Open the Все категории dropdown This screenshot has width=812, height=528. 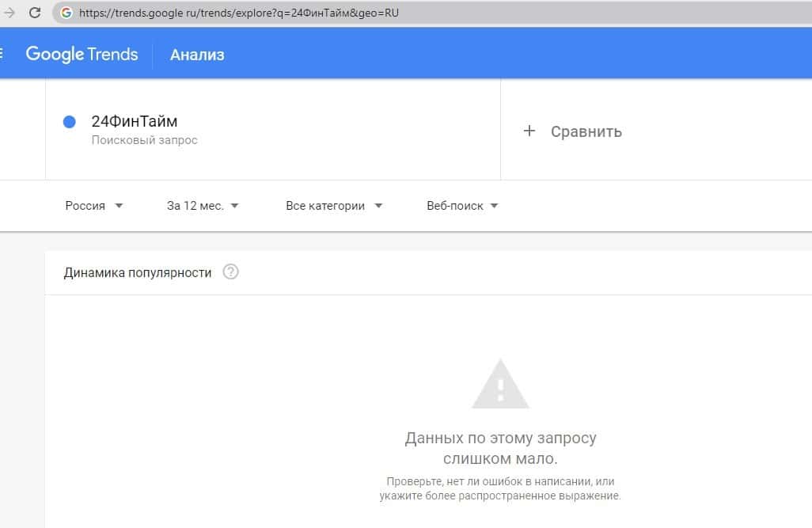tap(334, 206)
